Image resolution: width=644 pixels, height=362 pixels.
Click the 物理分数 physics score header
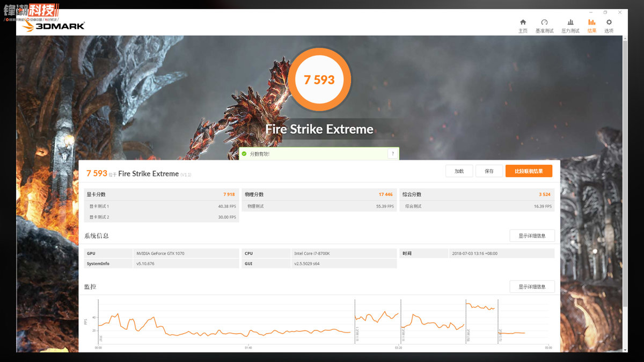(x=254, y=195)
